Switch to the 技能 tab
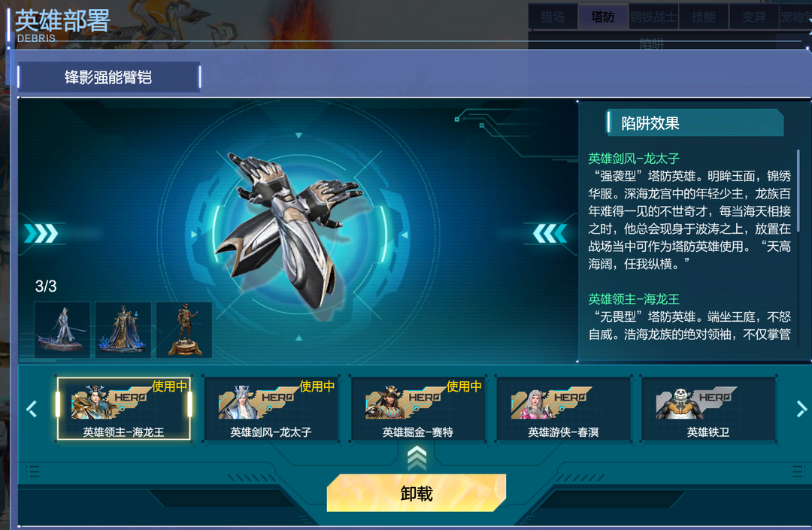This screenshot has height=530, width=812. click(x=703, y=17)
